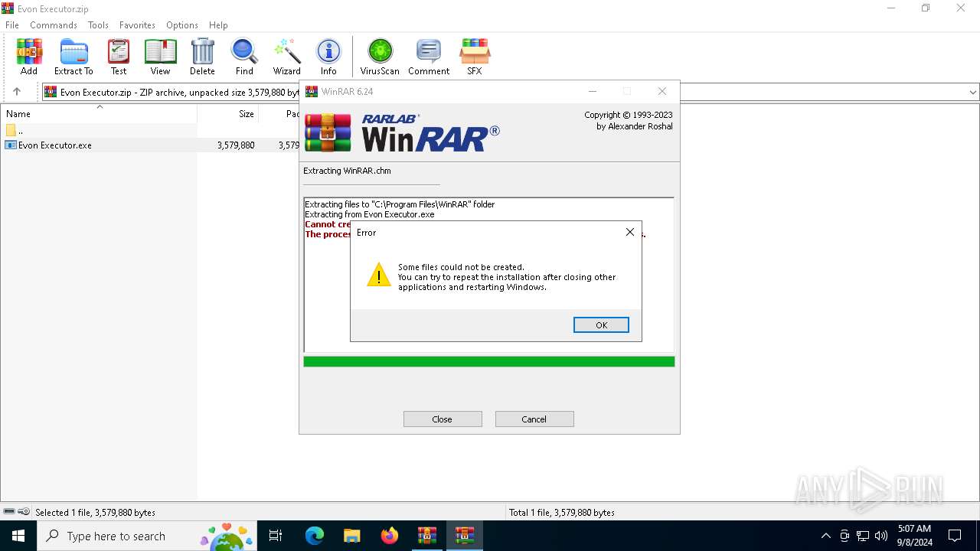Open the Find magnifier tool
The image size is (980, 551).
244,57
